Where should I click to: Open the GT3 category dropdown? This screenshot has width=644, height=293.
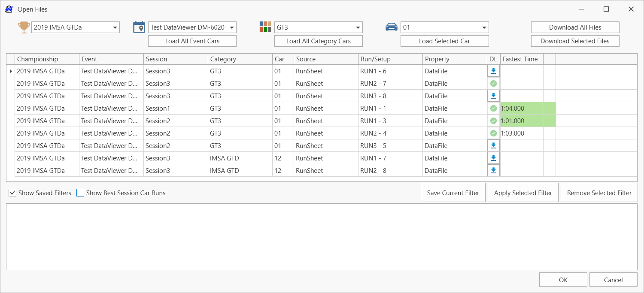pos(358,27)
